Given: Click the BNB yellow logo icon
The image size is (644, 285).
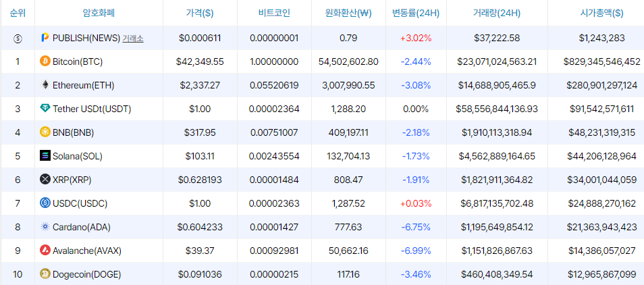Looking at the screenshot, I should coord(45,132).
